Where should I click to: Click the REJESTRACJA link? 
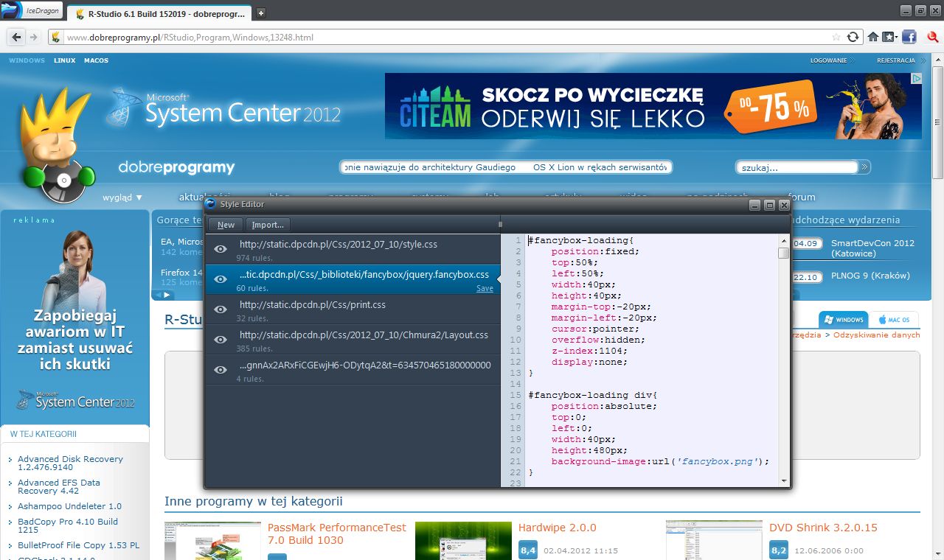895,60
